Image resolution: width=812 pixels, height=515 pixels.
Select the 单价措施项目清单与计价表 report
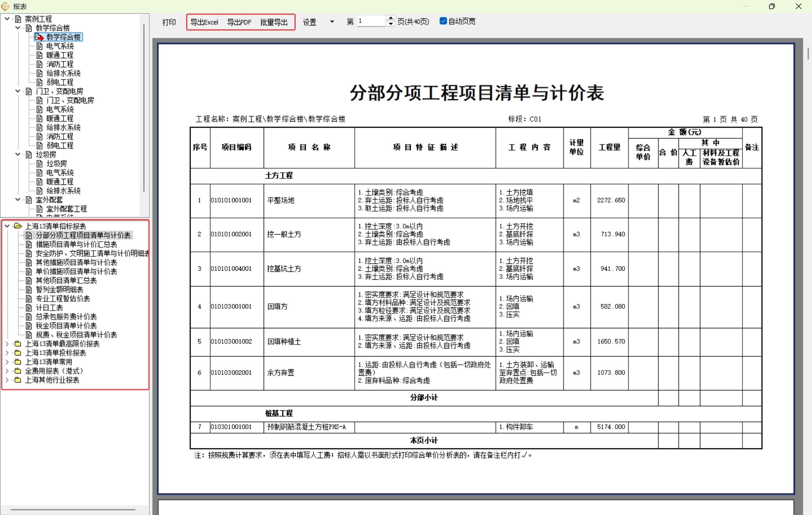pos(76,271)
